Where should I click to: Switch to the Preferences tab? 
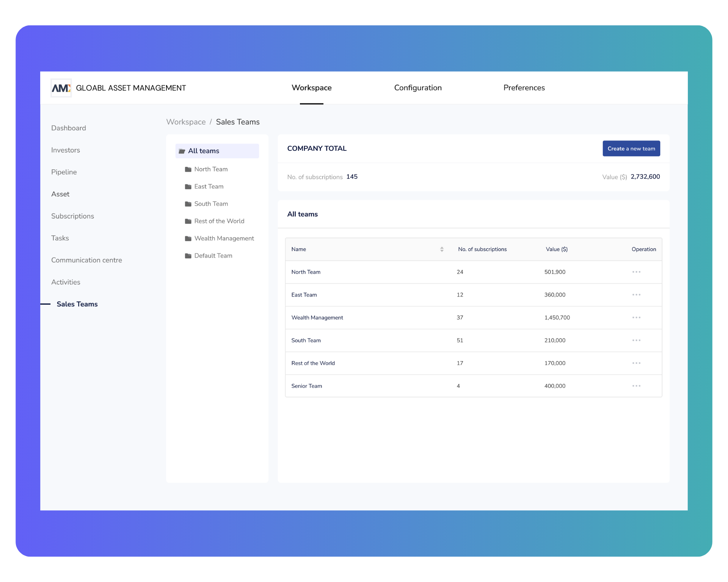click(x=524, y=88)
